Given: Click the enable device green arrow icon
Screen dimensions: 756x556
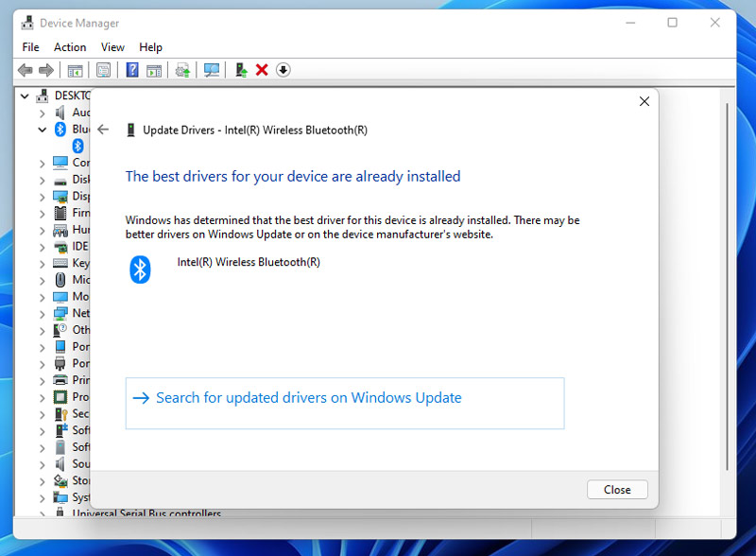Looking at the screenshot, I should (241, 70).
